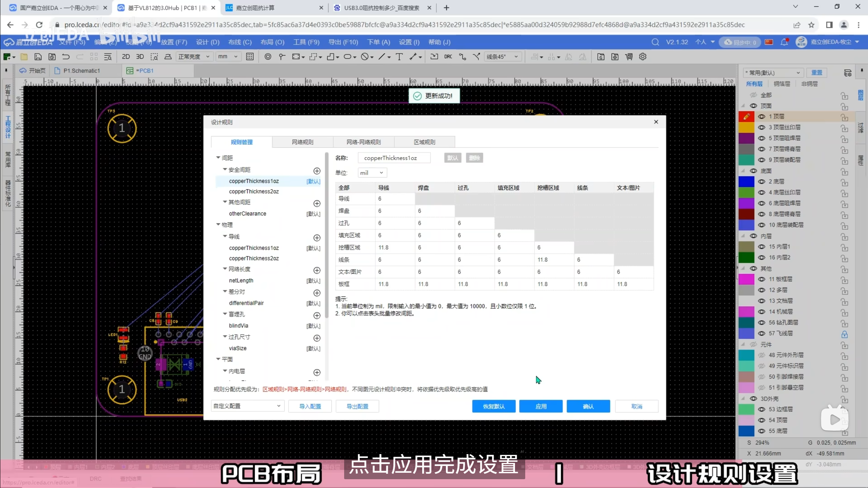Switch to 网络规则 tab

click(302, 142)
